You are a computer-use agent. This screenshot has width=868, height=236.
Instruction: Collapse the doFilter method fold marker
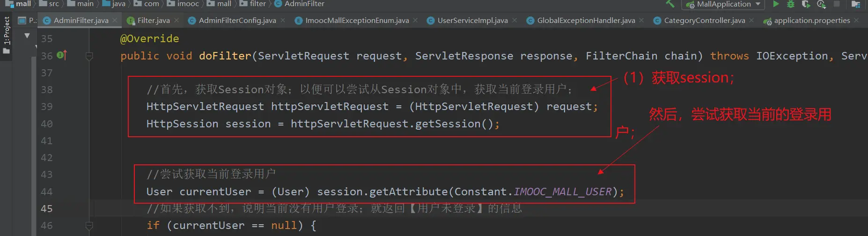coord(89,56)
